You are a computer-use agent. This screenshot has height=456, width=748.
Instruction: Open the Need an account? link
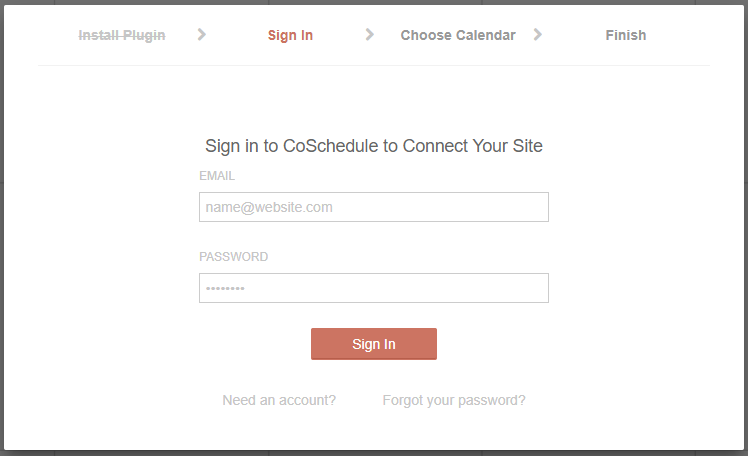click(279, 400)
